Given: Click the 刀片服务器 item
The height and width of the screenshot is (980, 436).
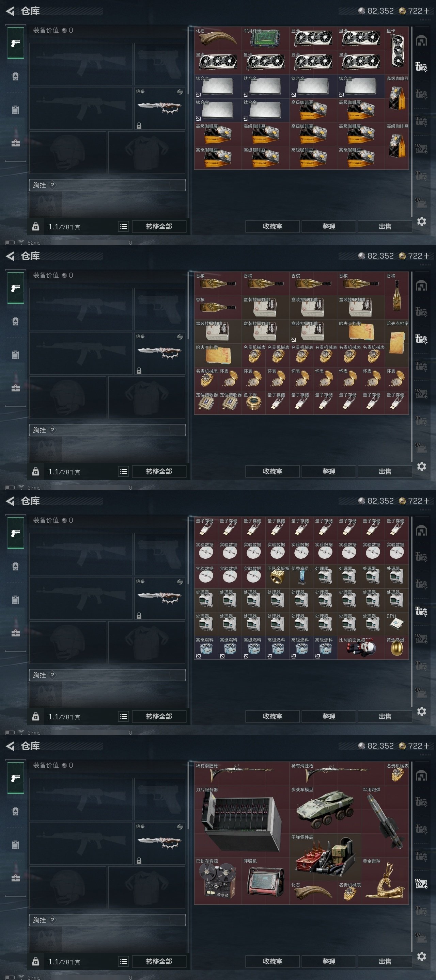Looking at the screenshot, I should (x=242, y=822).
